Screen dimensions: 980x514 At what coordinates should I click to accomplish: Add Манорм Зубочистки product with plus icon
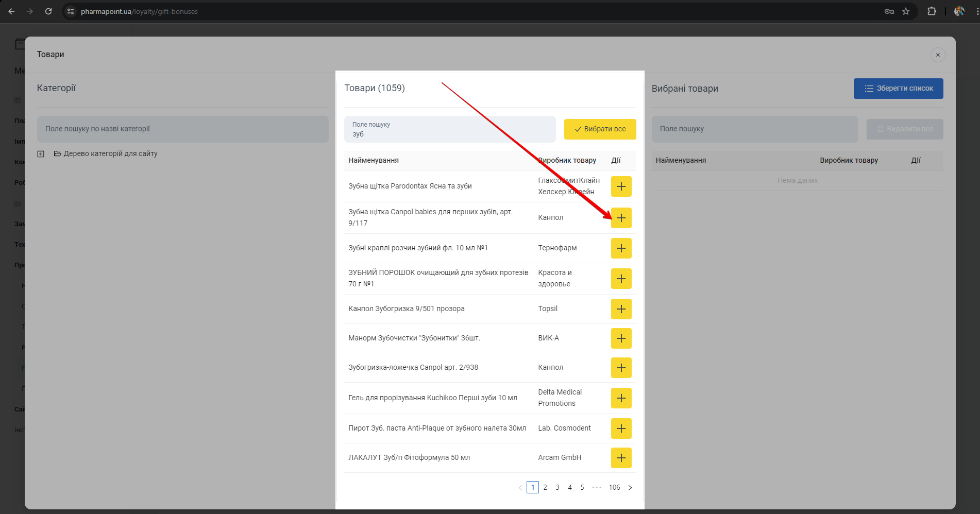[x=621, y=338]
